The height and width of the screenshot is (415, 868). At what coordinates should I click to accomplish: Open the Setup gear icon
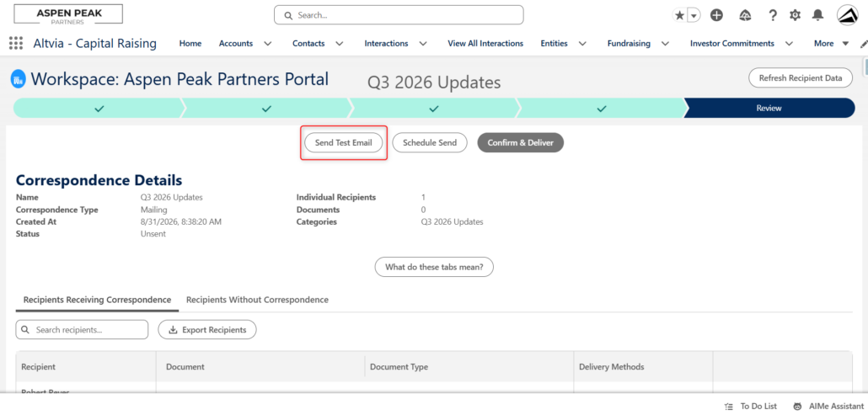tap(795, 15)
